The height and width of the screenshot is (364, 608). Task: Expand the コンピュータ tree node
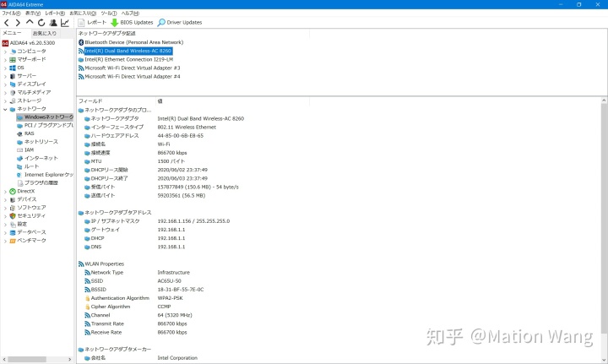(5, 52)
